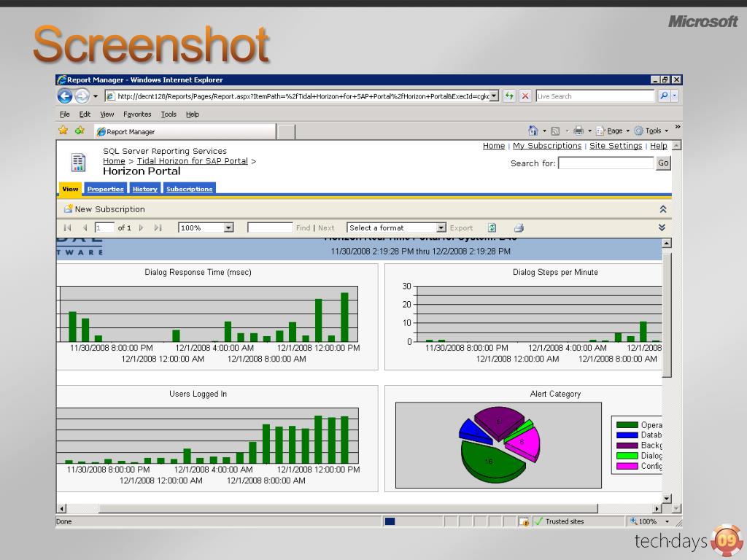Open the Favorites Center star icon
Viewport: 747px width, 560px height.
pos(63,130)
